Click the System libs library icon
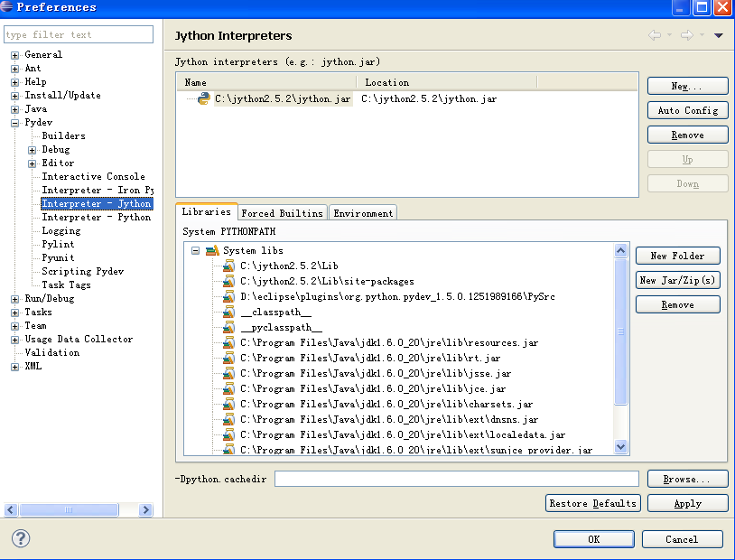Image resolution: width=735 pixels, height=560 pixels. 212,250
